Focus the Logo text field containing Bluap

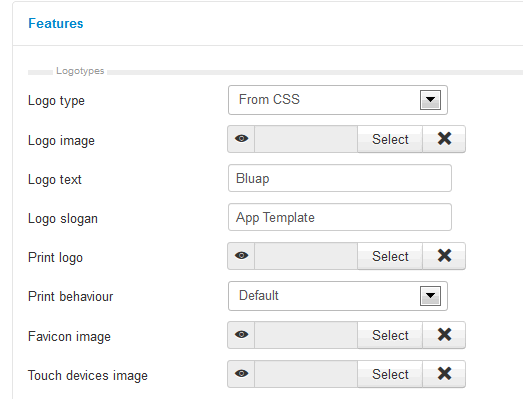tap(340, 178)
